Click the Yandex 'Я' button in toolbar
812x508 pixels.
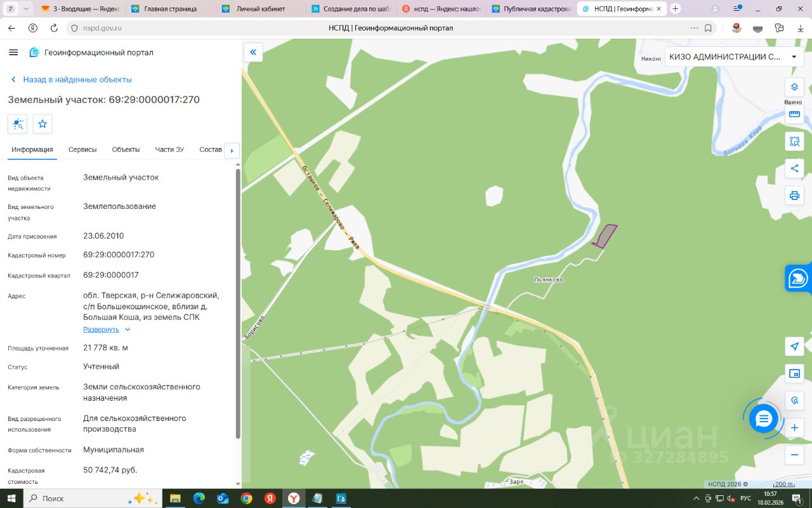tap(33, 29)
